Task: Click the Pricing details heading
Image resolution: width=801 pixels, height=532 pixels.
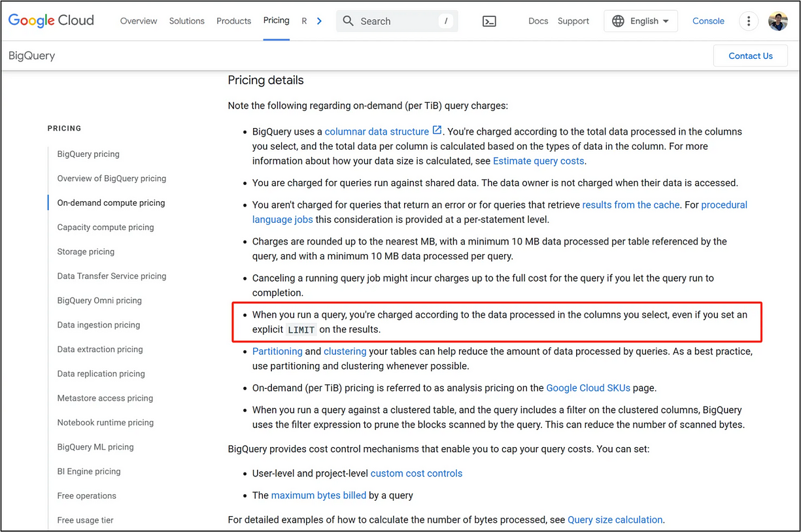Action: click(x=265, y=80)
